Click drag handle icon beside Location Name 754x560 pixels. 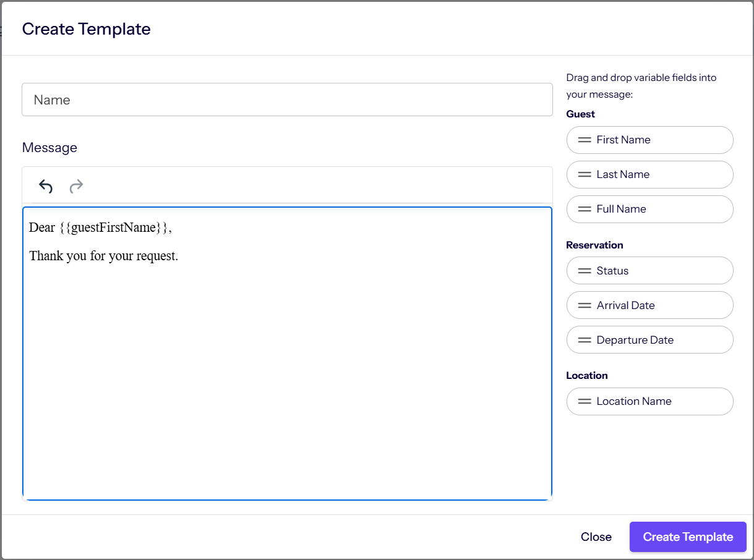pyautogui.click(x=585, y=401)
